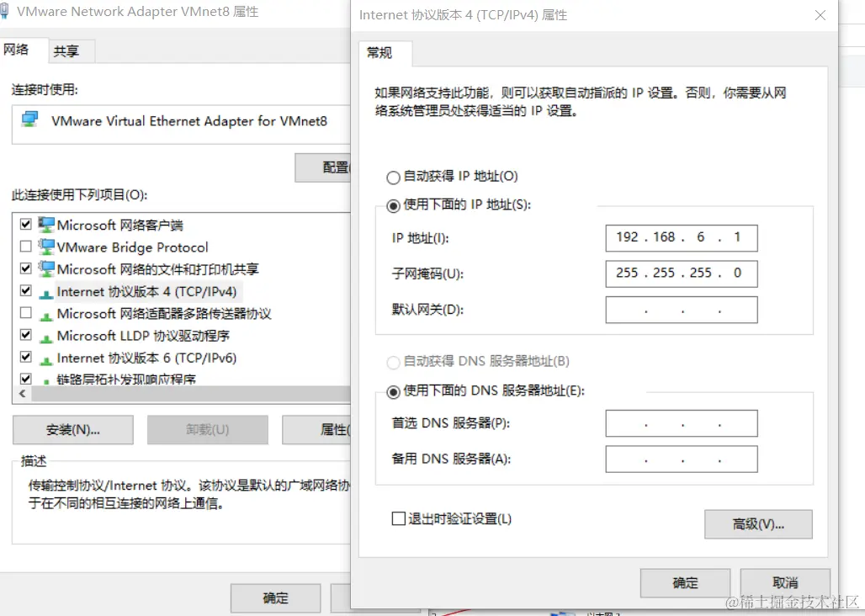Click 取消 in the IPv4 dialog

[785, 583]
